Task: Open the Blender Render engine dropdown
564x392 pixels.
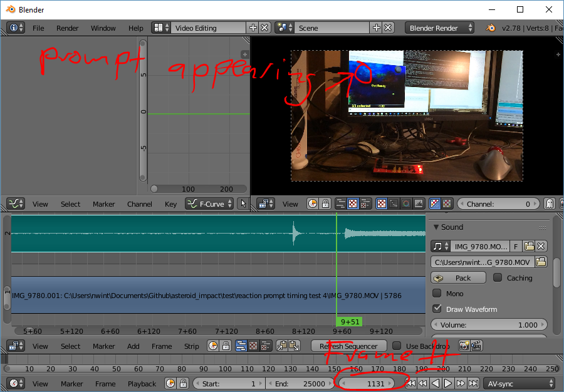Action: tap(439, 28)
